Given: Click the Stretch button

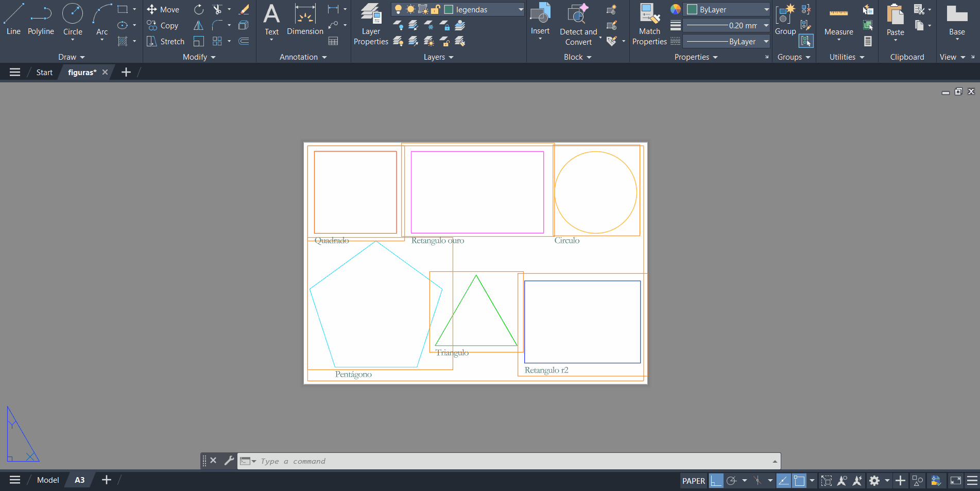Looking at the screenshot, I should click(165, 41).
